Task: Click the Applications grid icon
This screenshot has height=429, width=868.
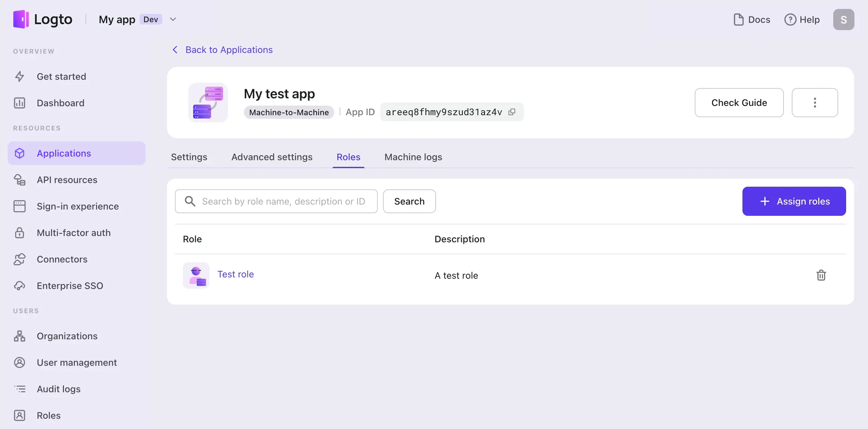Action: click(x=19, y=153)
